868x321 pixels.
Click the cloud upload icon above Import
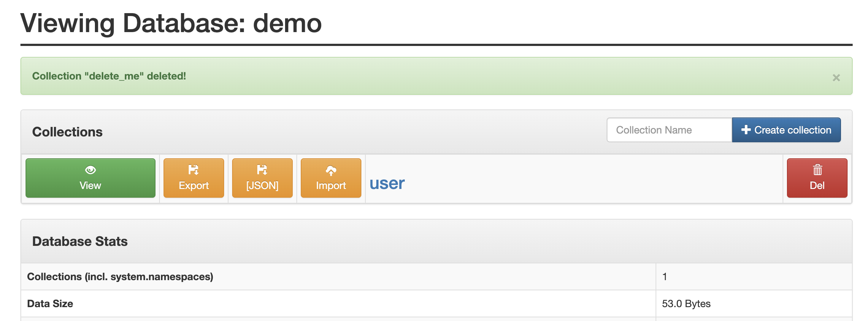tap(331, 170)
